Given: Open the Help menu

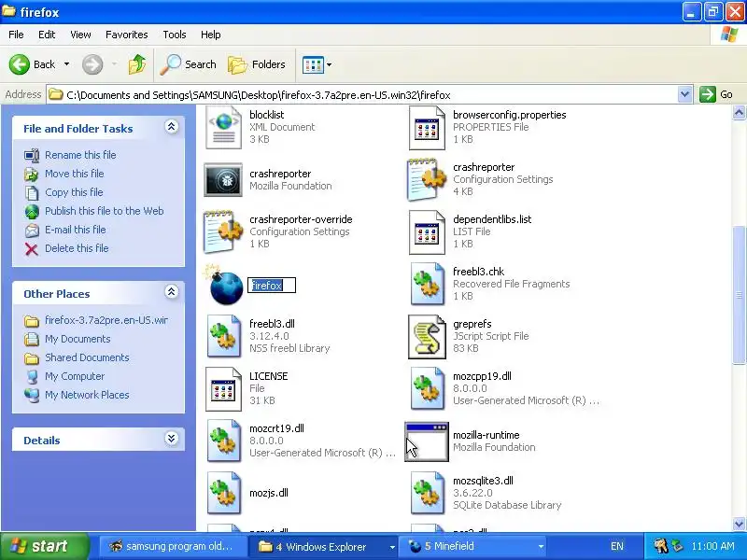Looking at the screenshot, I should [211, 35].
